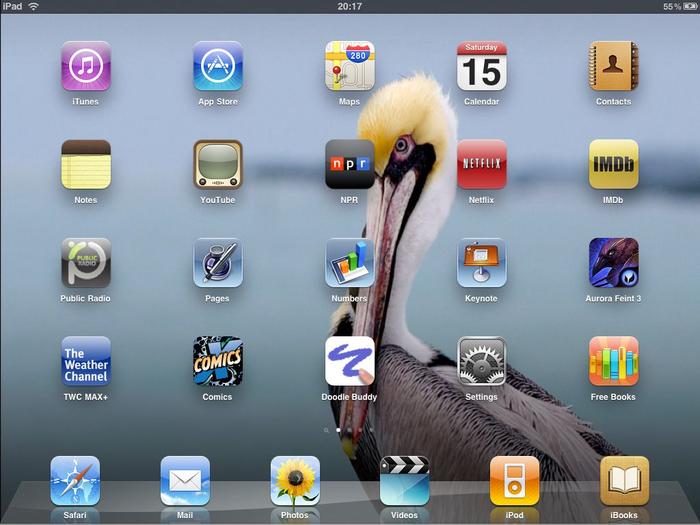
Task: Open the iTunes app
Action: pyautogui.click(x=86, y=66)
